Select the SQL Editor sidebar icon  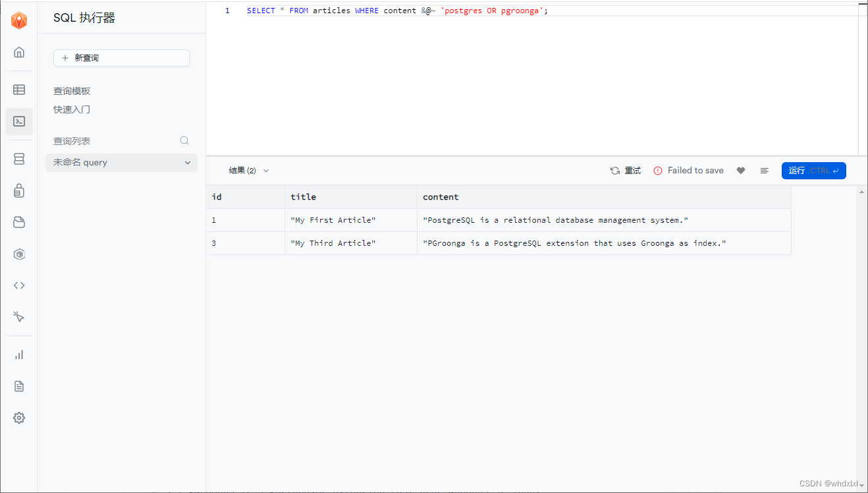point(18,121)
